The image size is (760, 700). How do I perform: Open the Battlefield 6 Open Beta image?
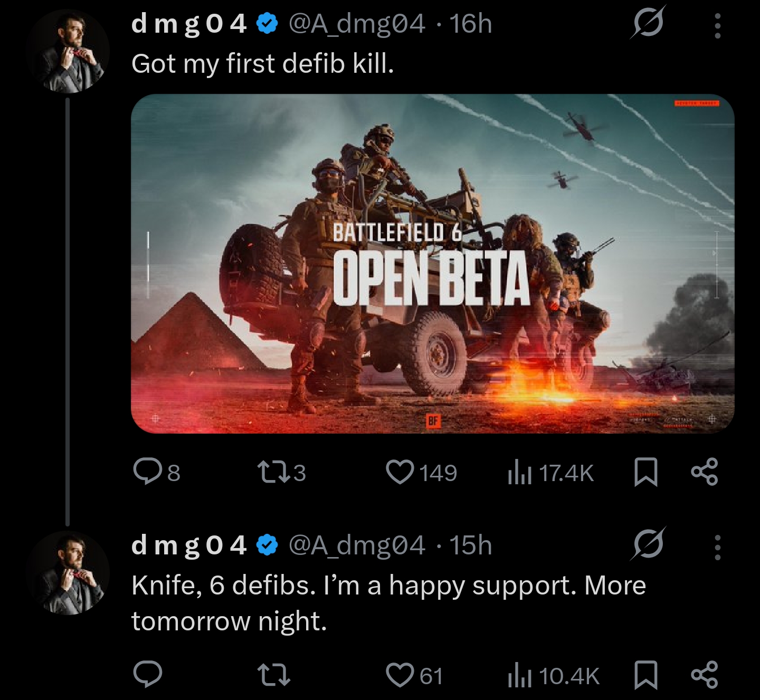(433, 264)
